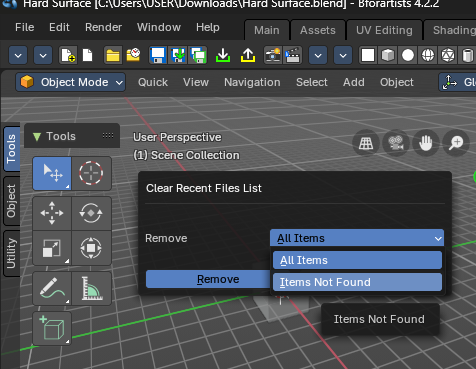Open recent files folder-with-clock icon
Screen dimensions: 476x369
[133, 55]
